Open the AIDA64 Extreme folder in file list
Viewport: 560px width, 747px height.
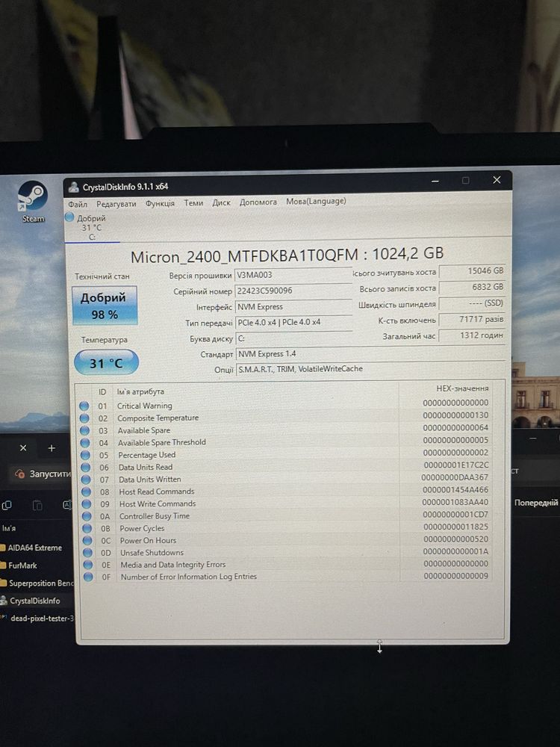[x=31, y=548]
